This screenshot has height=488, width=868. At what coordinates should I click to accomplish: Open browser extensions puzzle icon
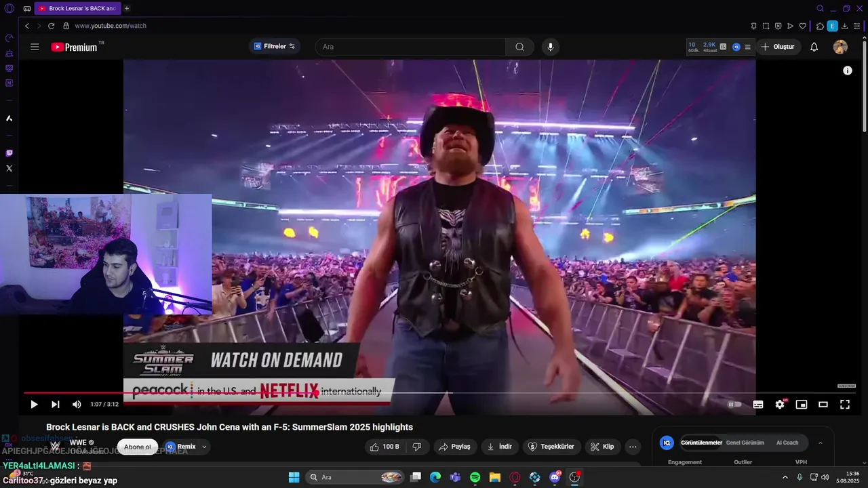click(x=820, y=26)
